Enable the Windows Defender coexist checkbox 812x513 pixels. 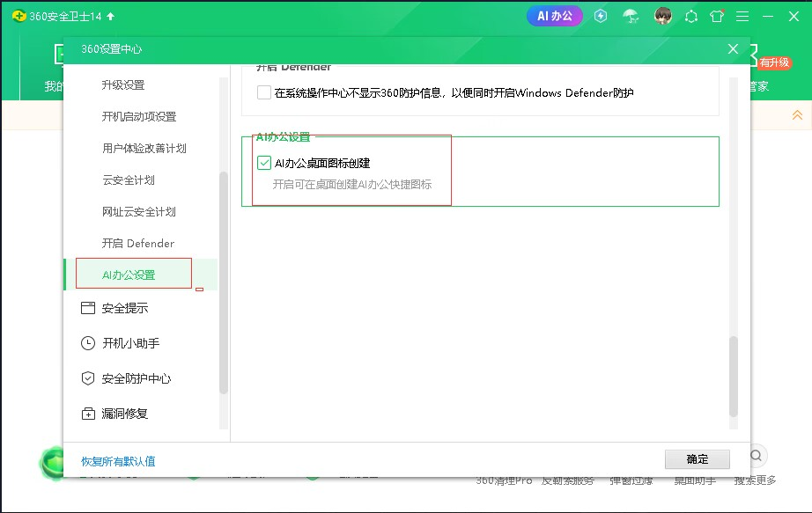tap(264, 92)
